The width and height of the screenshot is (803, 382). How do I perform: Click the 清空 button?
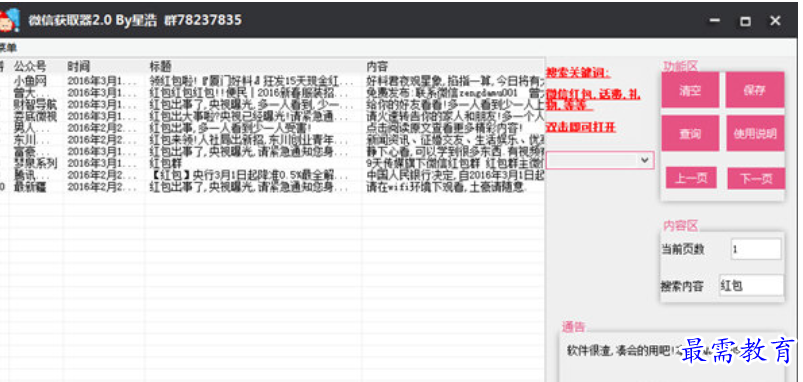pos(690,90)
